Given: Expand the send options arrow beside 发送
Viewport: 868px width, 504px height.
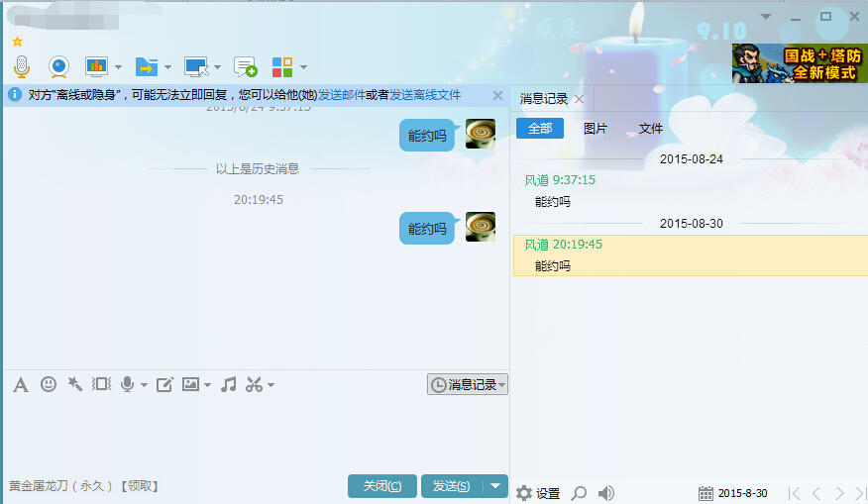Looking at the screenshot, I should [x=495, y=485].
